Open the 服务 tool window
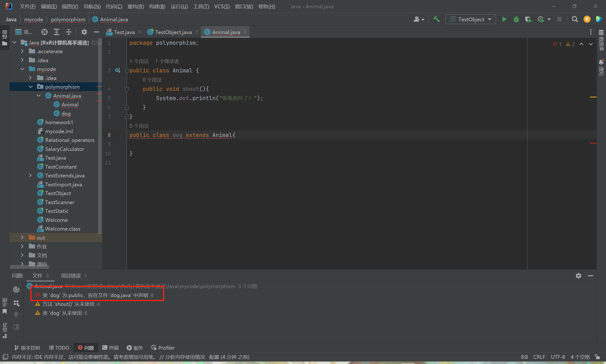This screenshot has height=364, width=606. point(135,348)
